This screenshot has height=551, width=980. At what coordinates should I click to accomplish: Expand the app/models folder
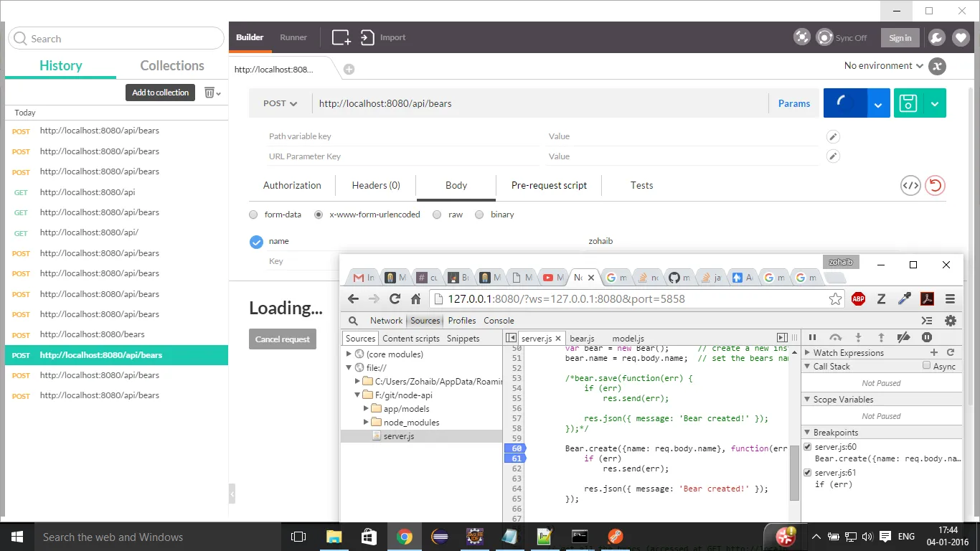367,409
